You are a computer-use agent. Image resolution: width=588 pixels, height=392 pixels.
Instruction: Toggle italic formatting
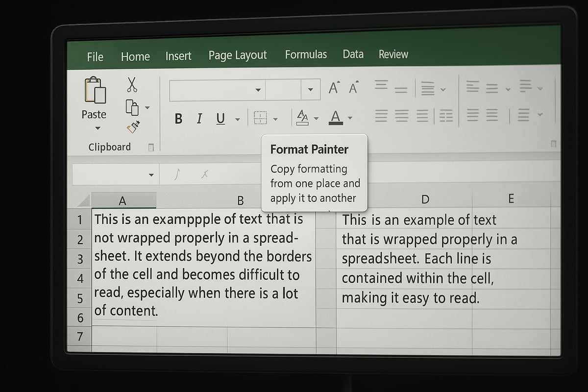pos(199,118)
